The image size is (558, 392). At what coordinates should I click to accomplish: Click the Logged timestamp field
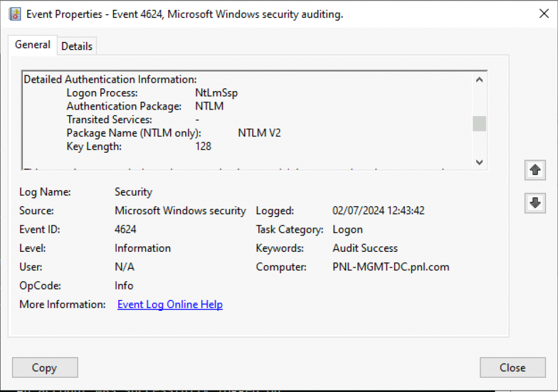point(378,210)
